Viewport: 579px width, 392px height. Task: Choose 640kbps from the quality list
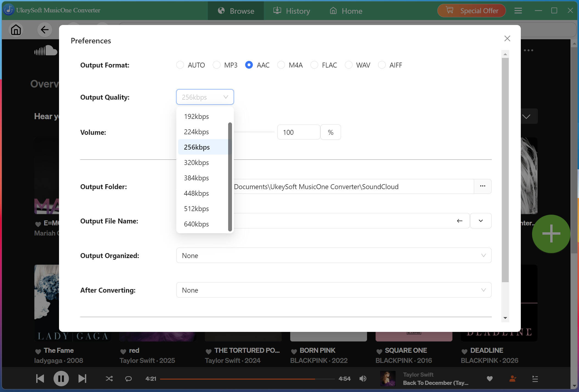203,224
